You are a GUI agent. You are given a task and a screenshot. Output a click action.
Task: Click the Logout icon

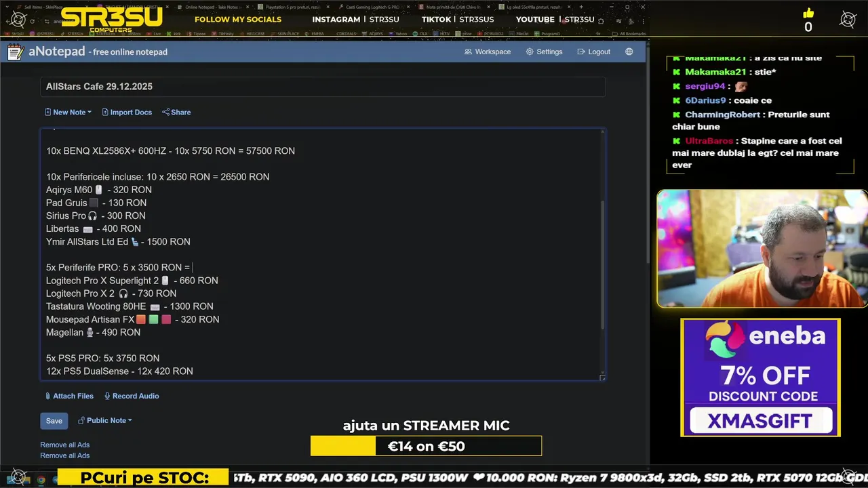tap(581, 52)
